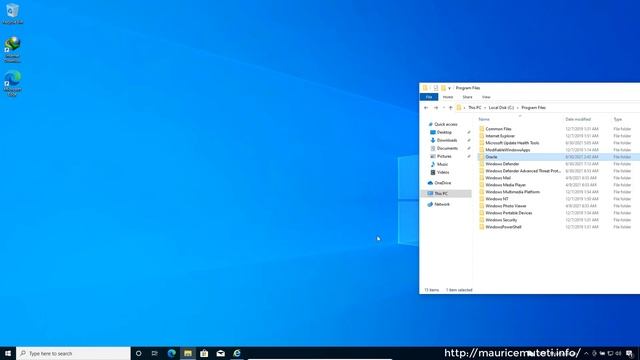Open the Home tab in Explorer ribbon
This screenshot has height=360, width=640.
[x=448, y=97]
